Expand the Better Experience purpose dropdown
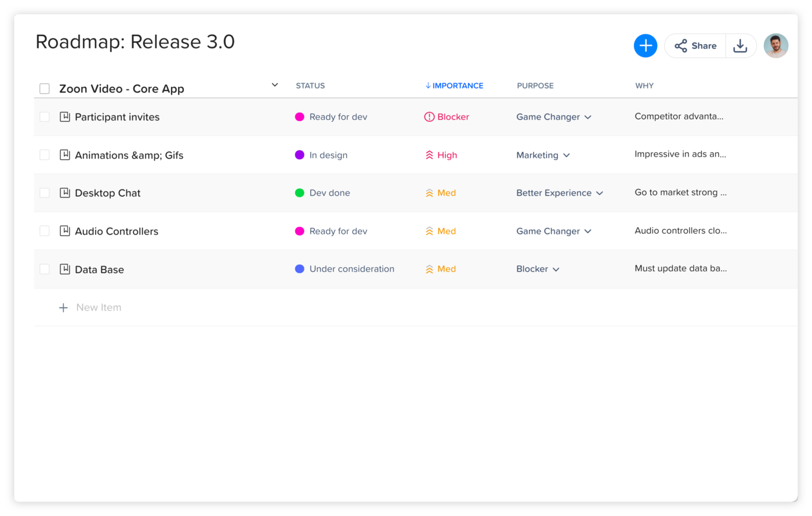The height and width of the screenshot is (516, 812). [600, 193]
